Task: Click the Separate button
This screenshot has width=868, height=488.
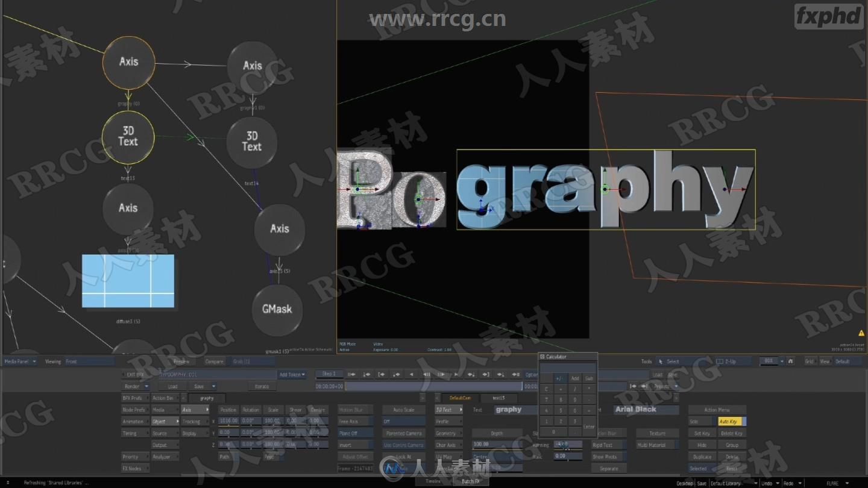Action: 609,469
